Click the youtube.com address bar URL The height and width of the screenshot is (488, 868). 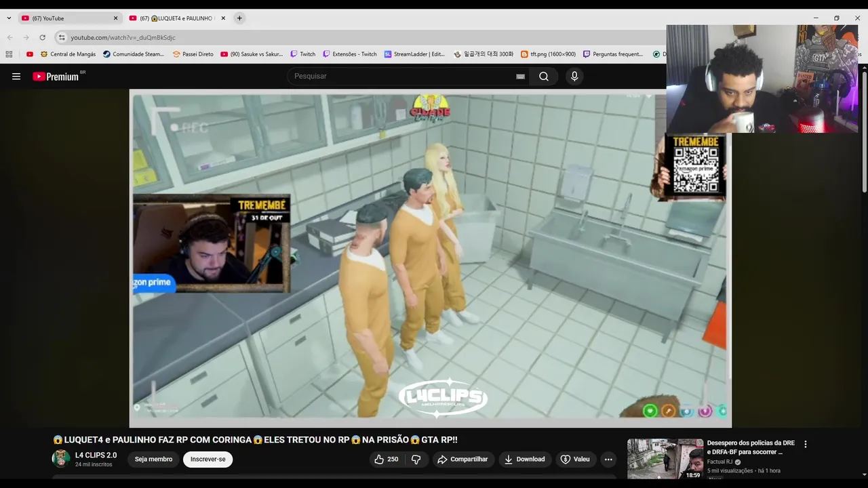click(123, 37)
